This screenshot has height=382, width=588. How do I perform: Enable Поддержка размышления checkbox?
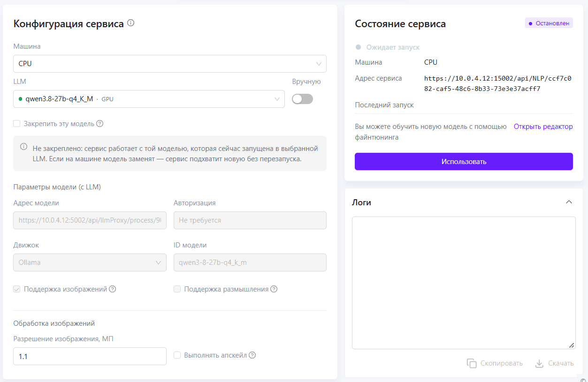coord(177,289)
